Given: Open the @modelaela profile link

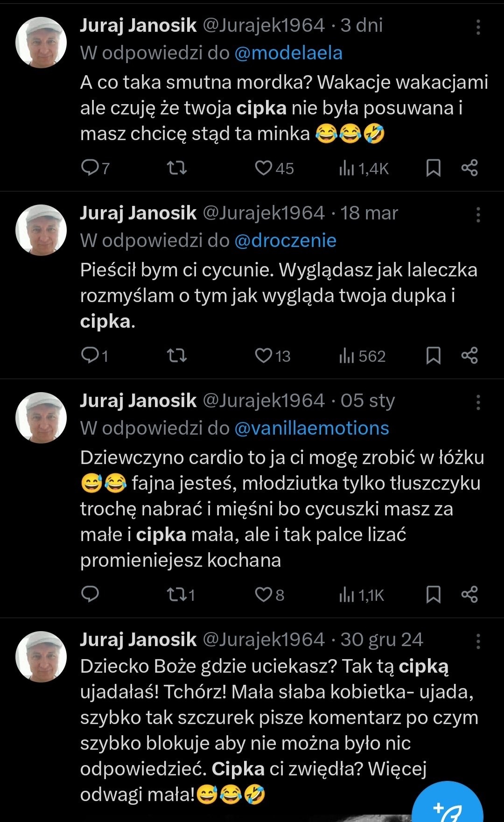Looking at the screenshot, I should (x=288, y=53).
